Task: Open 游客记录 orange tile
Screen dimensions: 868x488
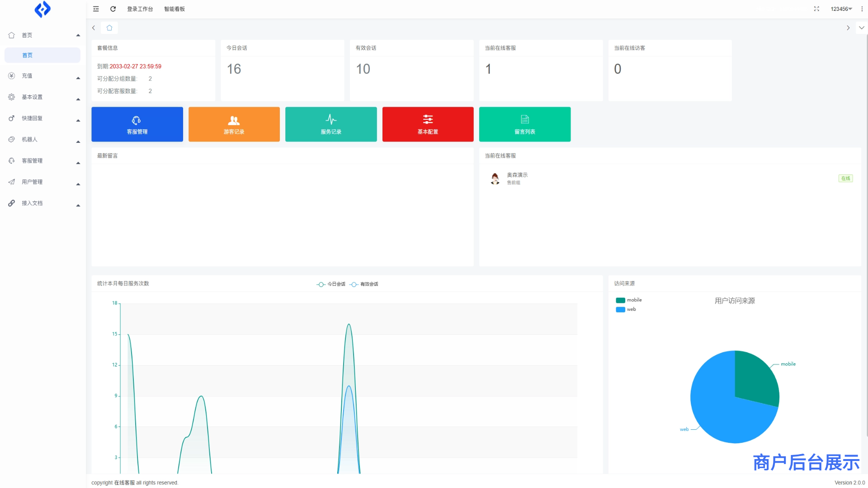Action: coord(234,124)
